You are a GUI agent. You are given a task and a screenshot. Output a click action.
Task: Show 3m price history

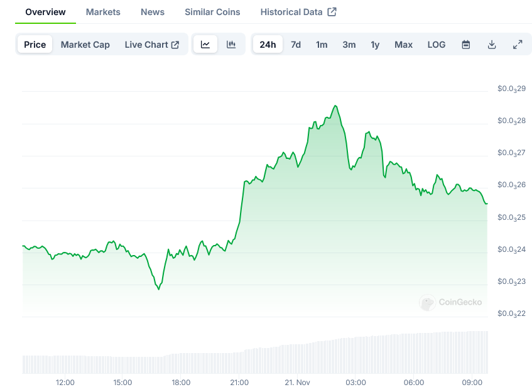(x=349, y=45)
